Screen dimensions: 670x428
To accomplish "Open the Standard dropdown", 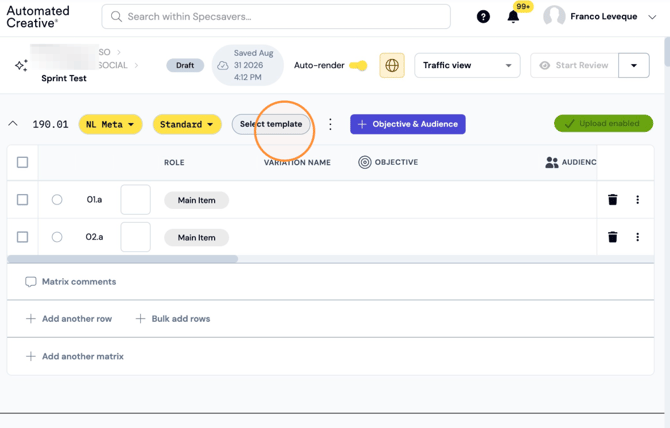I will pos(187,124).
